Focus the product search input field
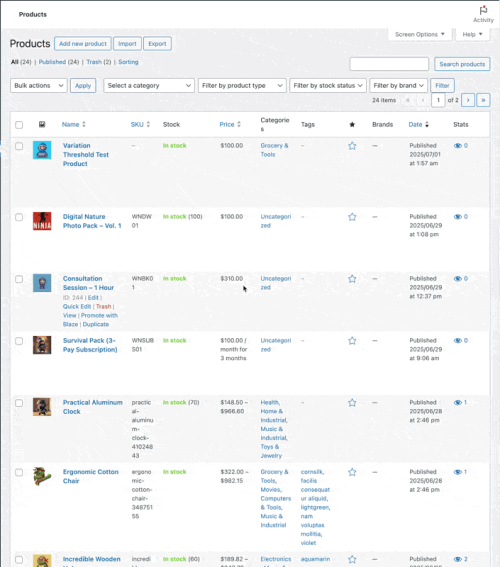Viewport: 500px width, 567px height. [x=389, y=64]
